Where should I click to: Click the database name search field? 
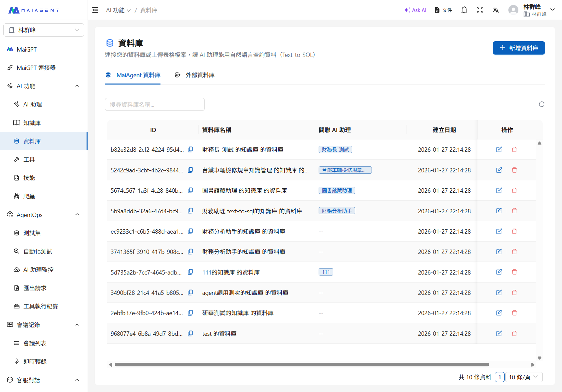pos(154,104)
